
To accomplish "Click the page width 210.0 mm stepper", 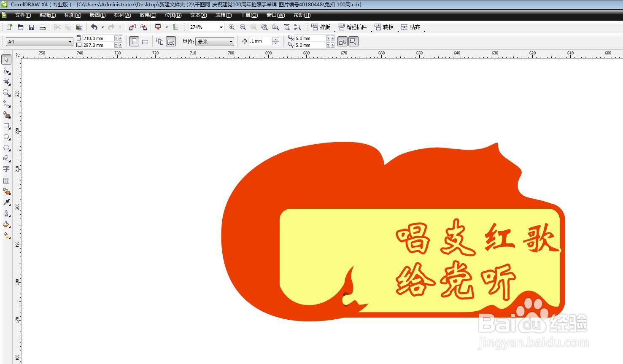I will [x=119, y=38].
